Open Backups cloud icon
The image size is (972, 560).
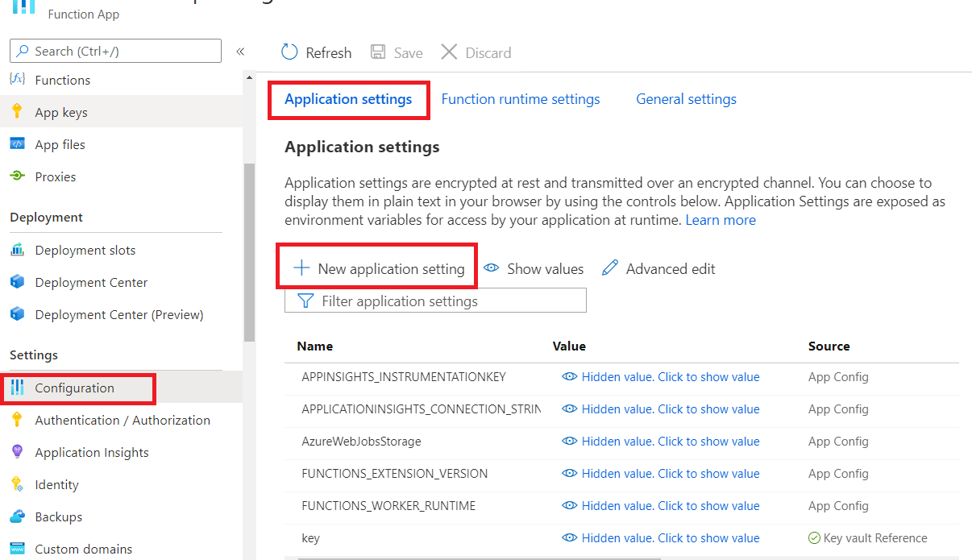tap(17, 516)
